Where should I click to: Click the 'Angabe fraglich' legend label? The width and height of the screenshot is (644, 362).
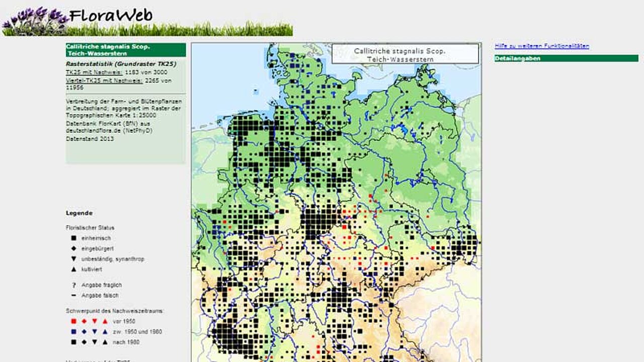click(x=102, y=285)
